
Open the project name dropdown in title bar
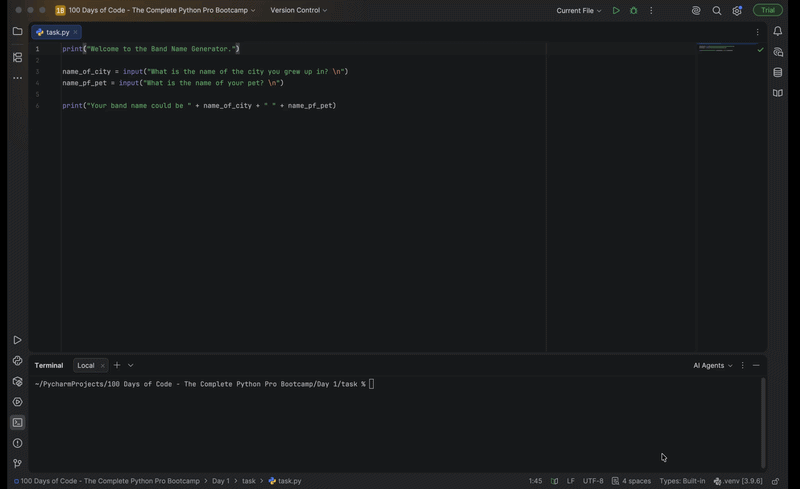[x=162, y=10]
